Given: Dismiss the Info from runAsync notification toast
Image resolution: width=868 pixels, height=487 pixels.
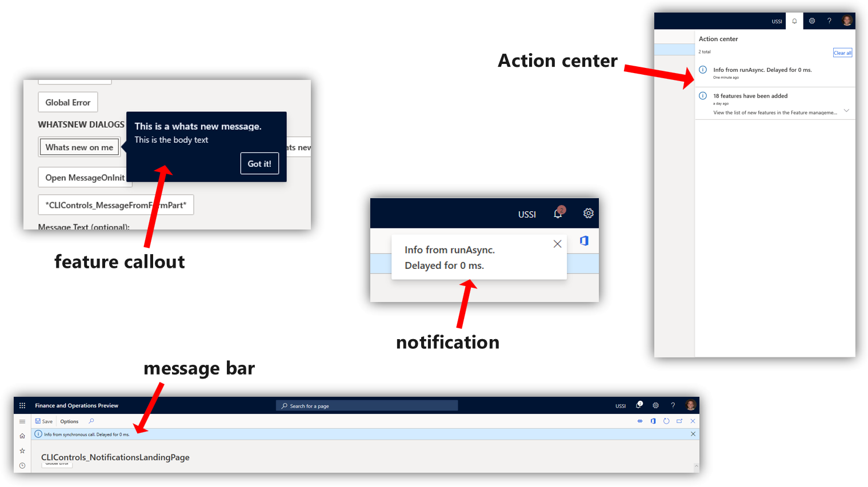Looking at the screenshot, I should point(558,244).
